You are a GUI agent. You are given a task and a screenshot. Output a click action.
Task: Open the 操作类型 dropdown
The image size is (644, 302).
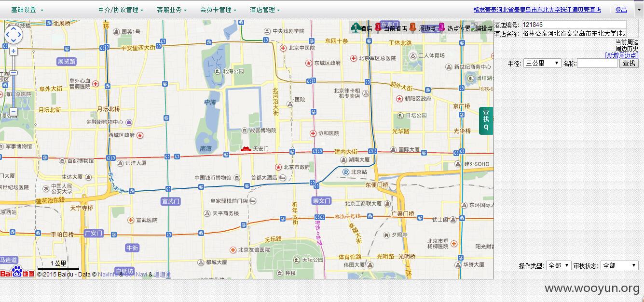click(559, 265)
